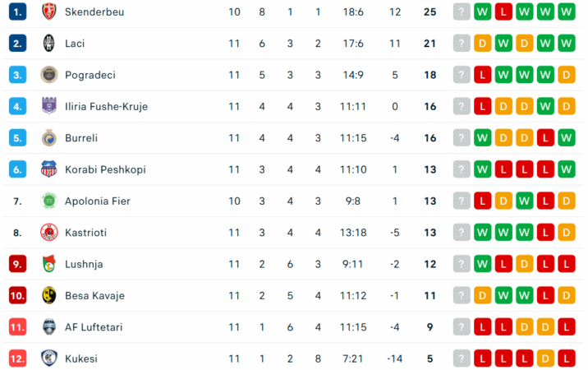This screenshot has height=370, width=588.
Task: Open the AF Luftetari team link
Action: (x=93, y=327)
